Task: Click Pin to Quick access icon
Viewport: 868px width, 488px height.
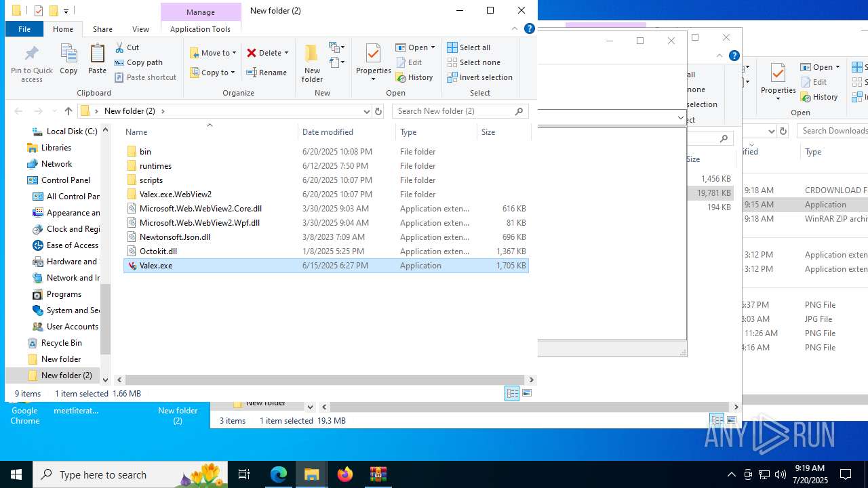Action: 31,64
